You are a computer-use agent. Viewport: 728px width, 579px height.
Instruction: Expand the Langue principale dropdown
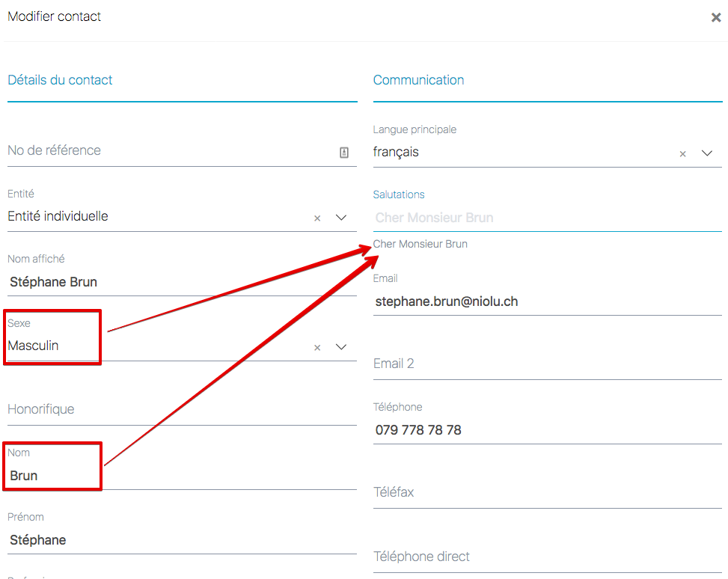(x=707, y=153)
